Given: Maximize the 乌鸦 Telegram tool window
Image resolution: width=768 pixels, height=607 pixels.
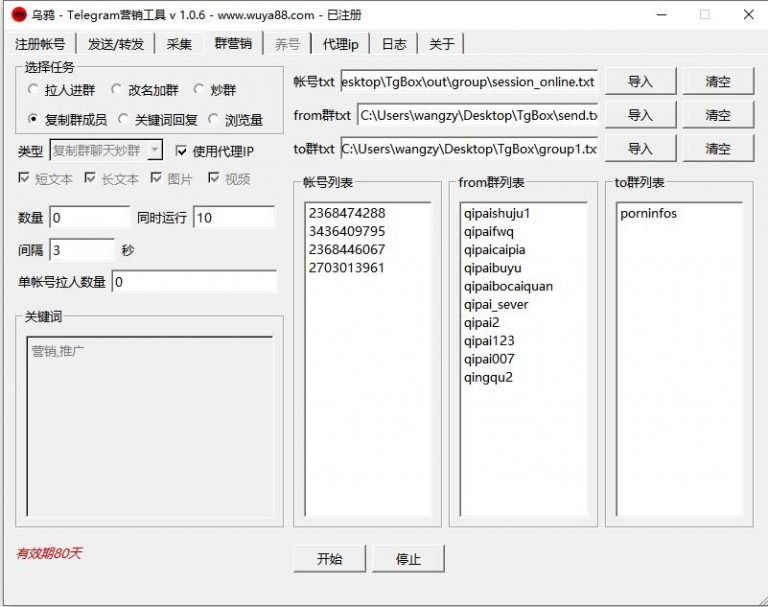Looking at the screenshot, I should pos(705,15).
